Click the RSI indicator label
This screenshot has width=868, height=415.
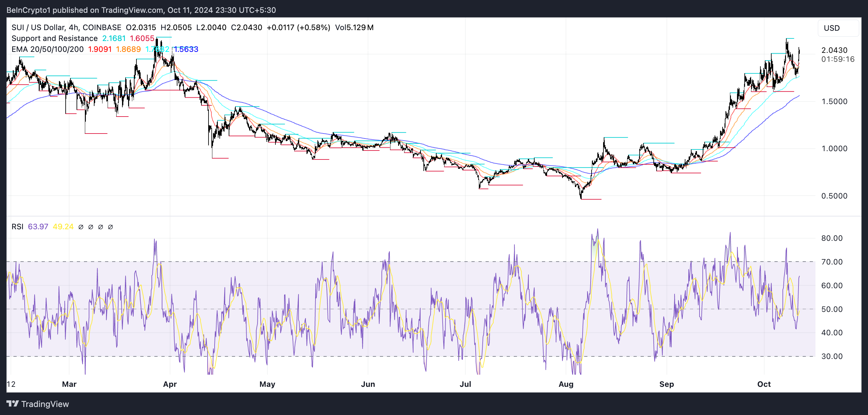tap(17, 227)
